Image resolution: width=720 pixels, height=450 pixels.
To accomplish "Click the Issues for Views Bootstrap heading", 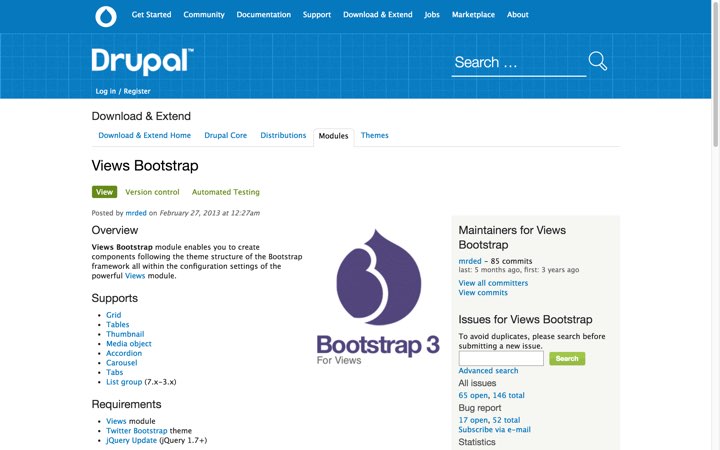I will (x=525, y=320).
